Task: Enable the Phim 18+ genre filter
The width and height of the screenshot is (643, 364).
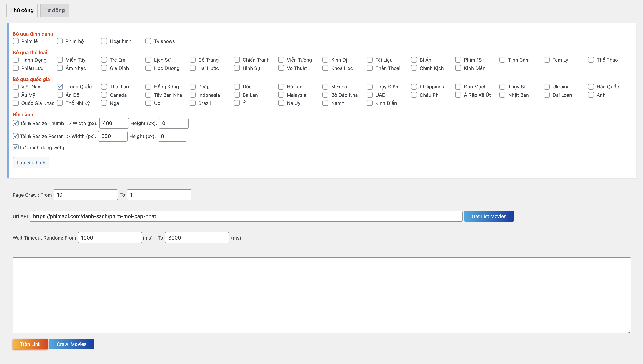Action: coord(458,60)
